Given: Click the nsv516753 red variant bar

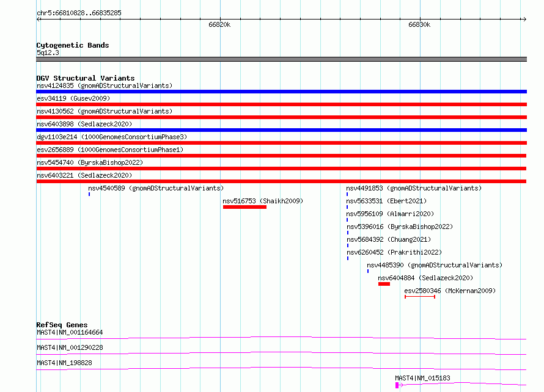Looking at the screenshot, I should 244,207.
